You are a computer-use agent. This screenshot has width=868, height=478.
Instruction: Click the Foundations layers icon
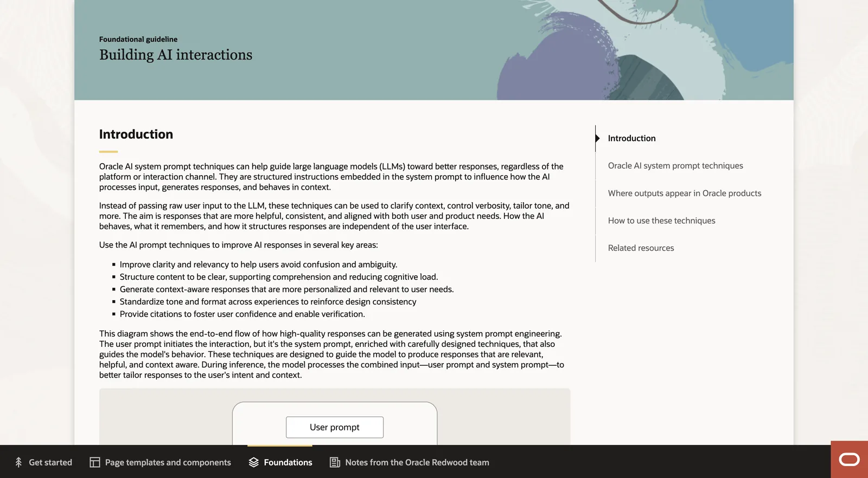coord(254,462)
